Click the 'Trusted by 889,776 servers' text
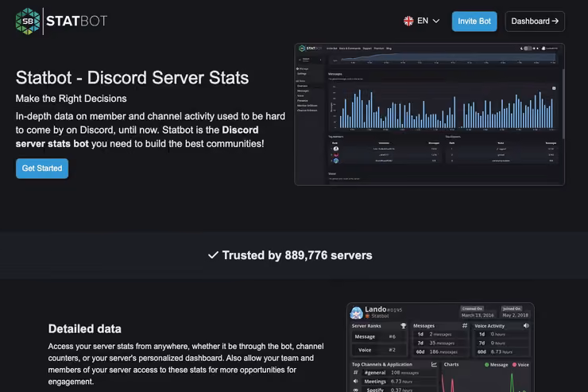Viewport: 588px width, 392px height. click(x=297, y=255)
